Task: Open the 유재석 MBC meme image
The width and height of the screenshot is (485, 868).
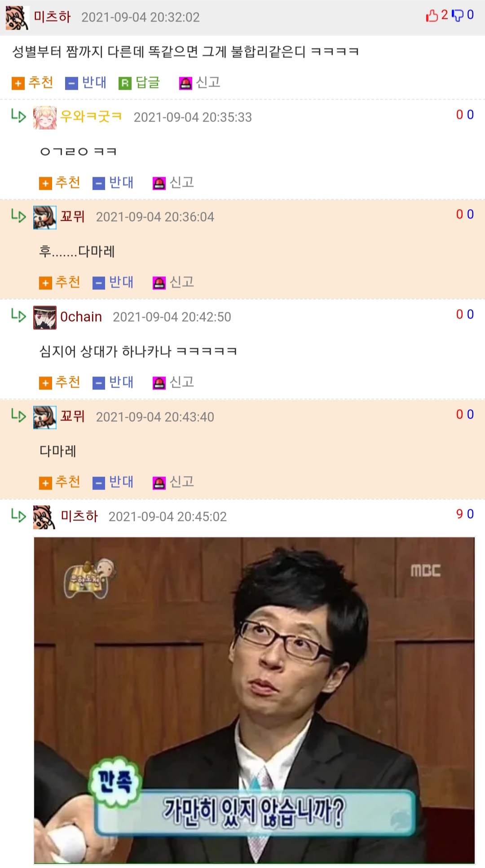Action: [x=254, y=700]
